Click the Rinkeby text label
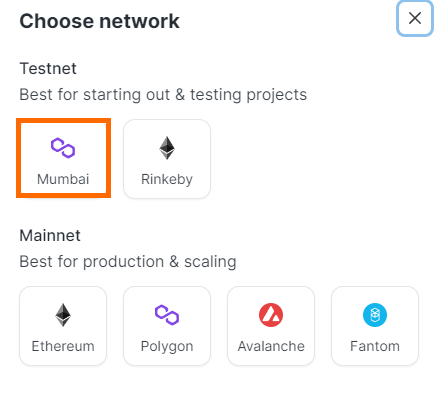 (167, 180)
